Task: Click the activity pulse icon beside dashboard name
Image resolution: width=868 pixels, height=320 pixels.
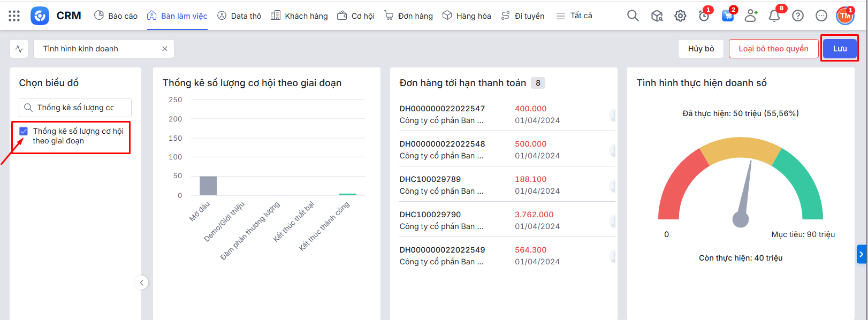Action: (19, 49)
